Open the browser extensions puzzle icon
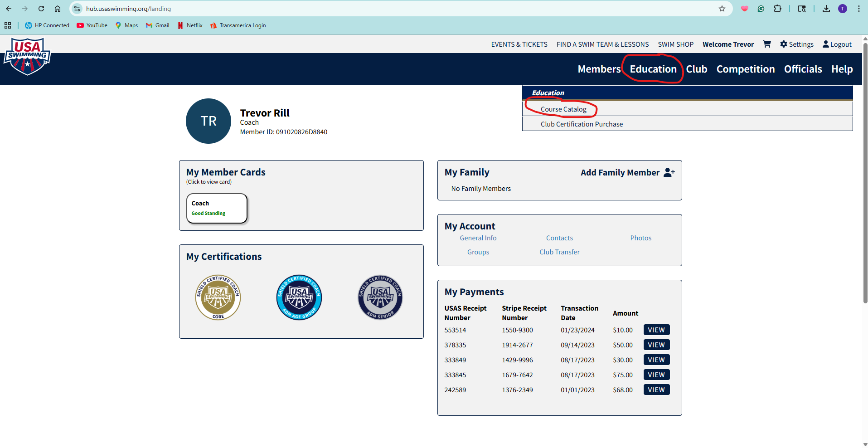Viewport: 868px width, 448px height. point(778,9)
